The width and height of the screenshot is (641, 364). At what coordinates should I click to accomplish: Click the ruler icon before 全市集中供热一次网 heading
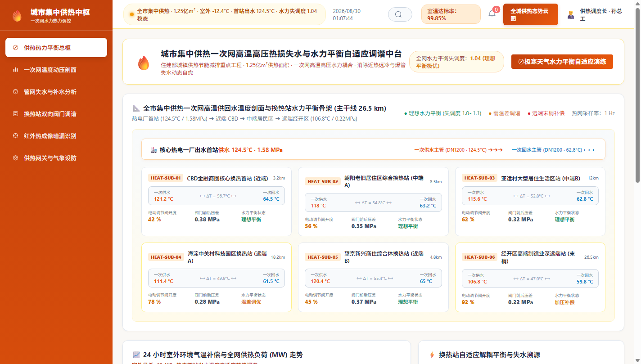(x=136, y=108)
